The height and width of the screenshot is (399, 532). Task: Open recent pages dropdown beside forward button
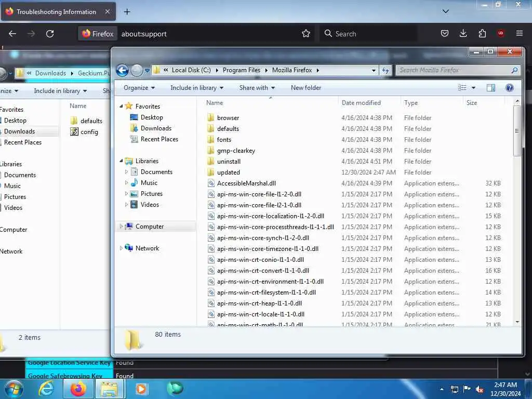[147, 71]
